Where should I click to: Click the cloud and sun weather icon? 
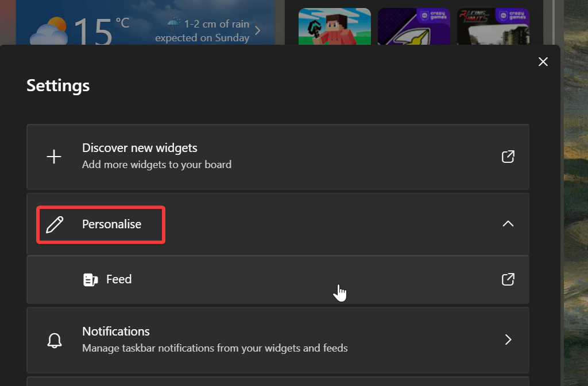click(49, 33)
